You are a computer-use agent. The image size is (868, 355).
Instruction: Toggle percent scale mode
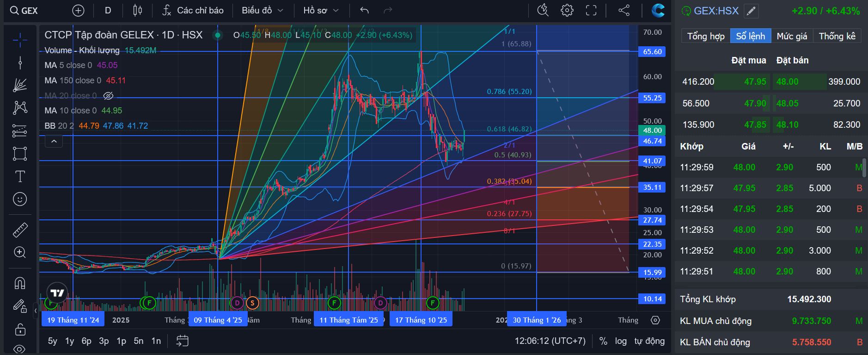coord(603,341)
